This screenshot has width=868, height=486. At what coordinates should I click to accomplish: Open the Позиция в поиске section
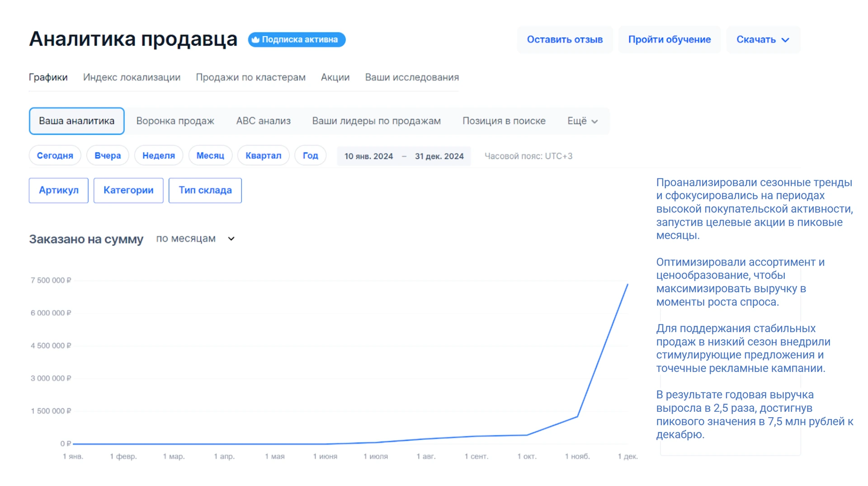(x=504, y=121)
